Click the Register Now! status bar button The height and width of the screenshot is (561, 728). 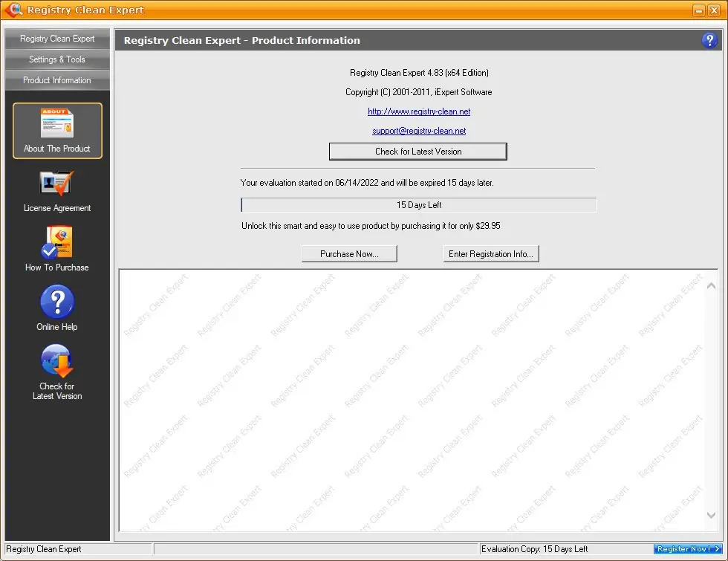pos(688,549)
